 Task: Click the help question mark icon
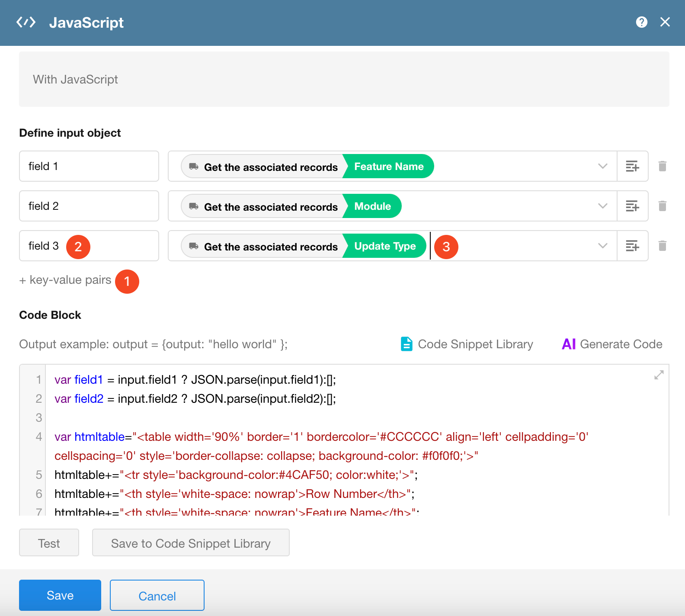[x=642, y=22]
